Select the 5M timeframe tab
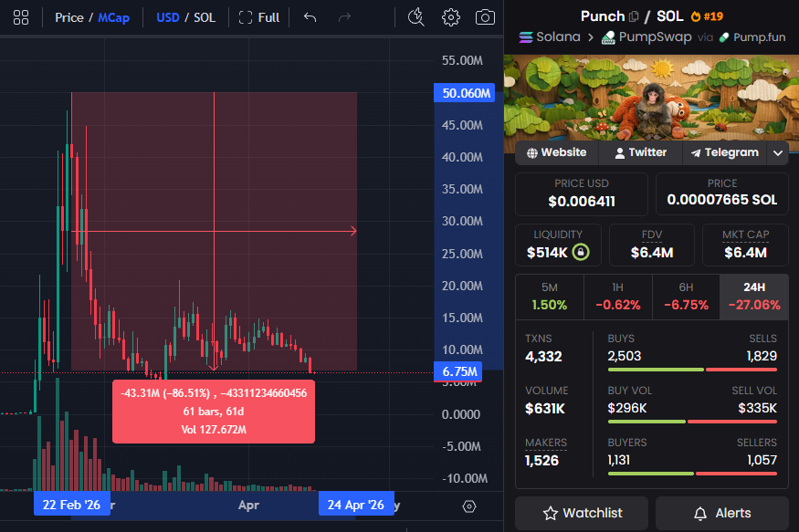 [550, 297]
